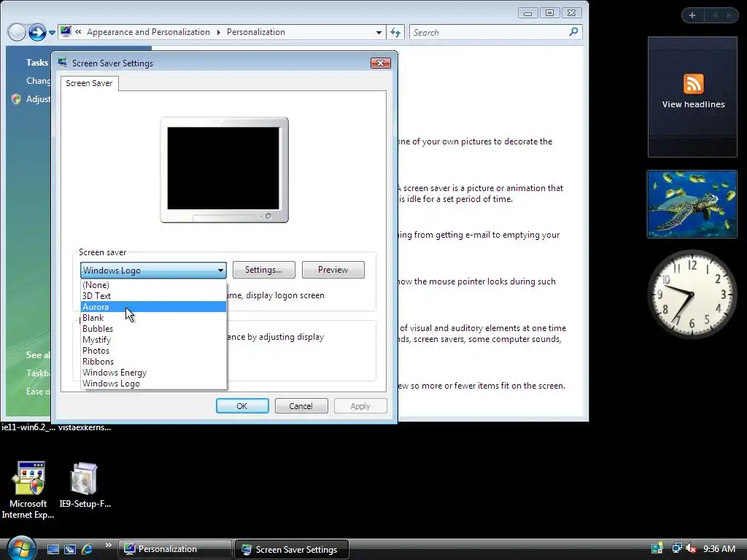Pick Photos screen saver option
This screenshot has width=747, height=560.
(153, 351)
